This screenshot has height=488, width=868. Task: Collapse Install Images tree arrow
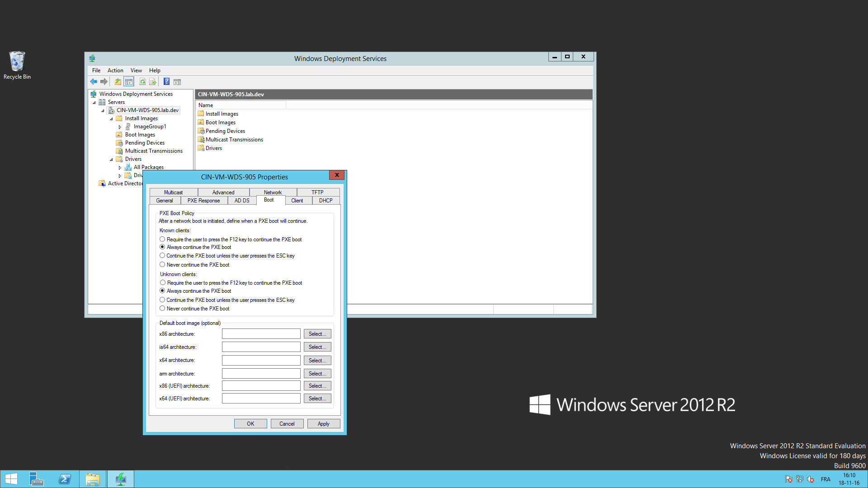[x=112, y=119]
